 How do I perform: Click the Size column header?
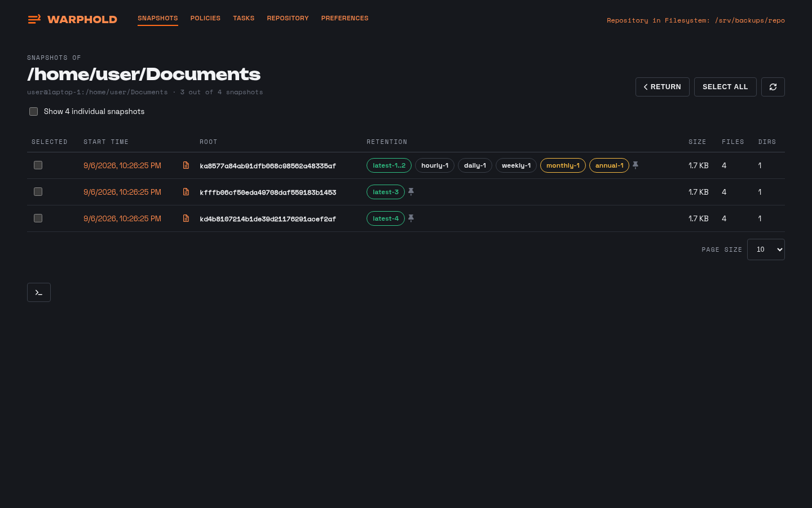click(x=698, y=142)
